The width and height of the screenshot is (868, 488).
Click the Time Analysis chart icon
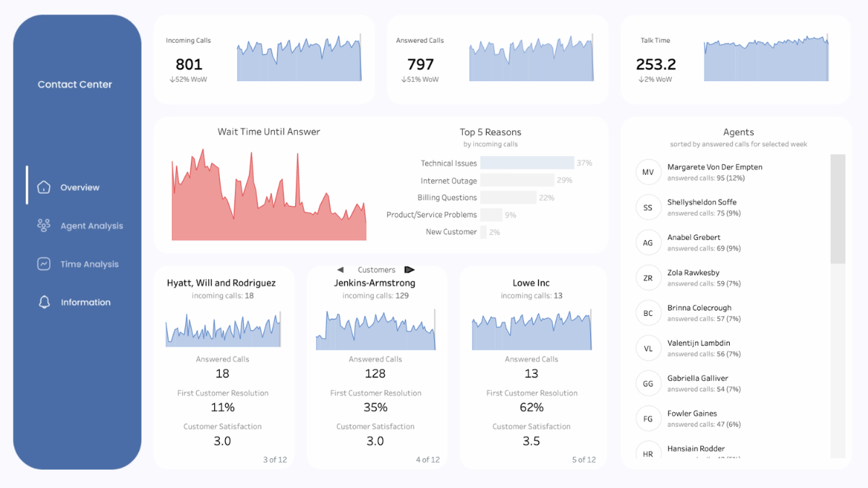point(43,264)
